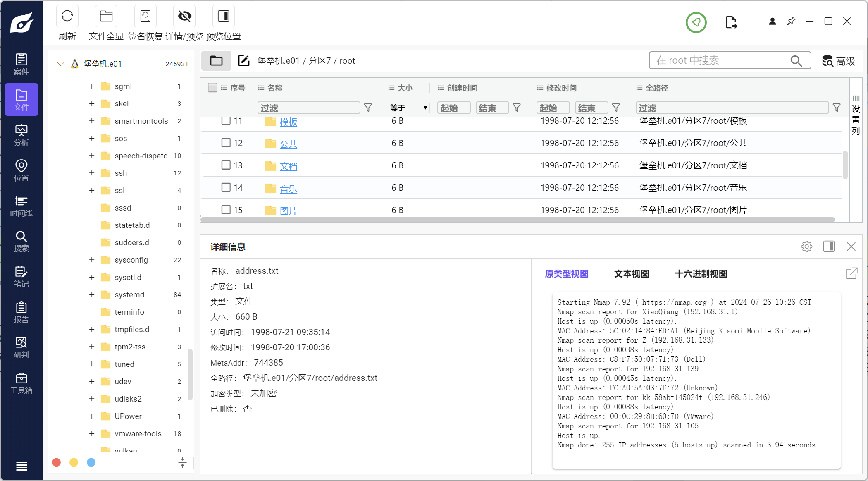Click the green shield status icon
This screenshot has width=868, height=481.
click(696, 22)
